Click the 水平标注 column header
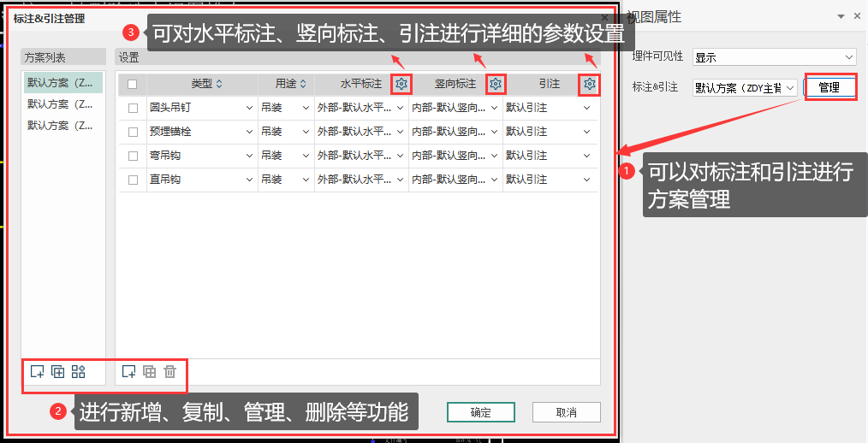This screenshot has height=443, width=868. [361, 84]
